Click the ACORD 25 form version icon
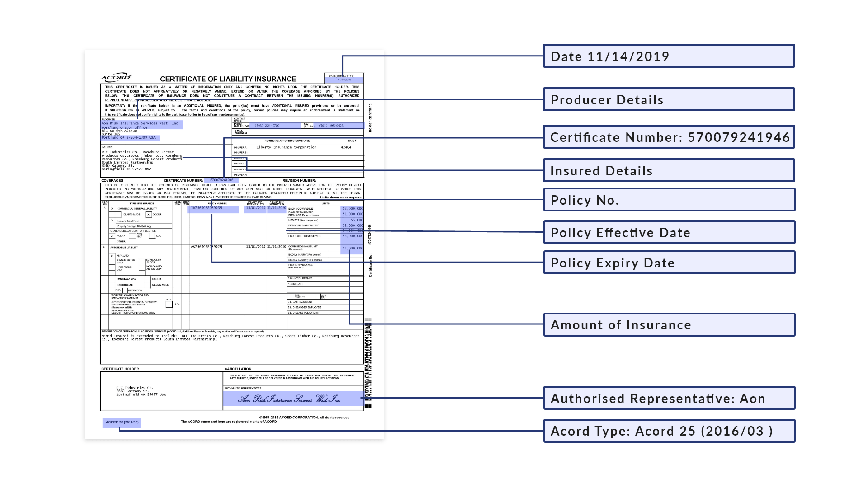The image size is (868, 488). 122,421
